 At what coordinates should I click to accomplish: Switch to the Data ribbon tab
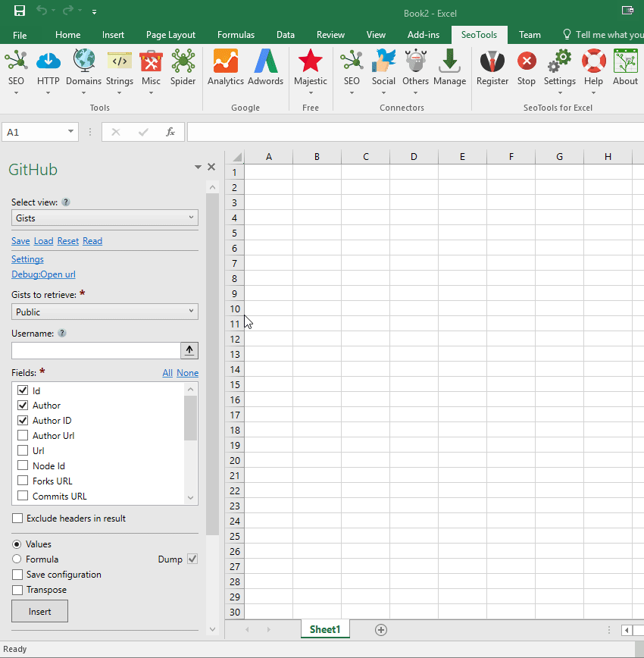(x=286, y=35)
